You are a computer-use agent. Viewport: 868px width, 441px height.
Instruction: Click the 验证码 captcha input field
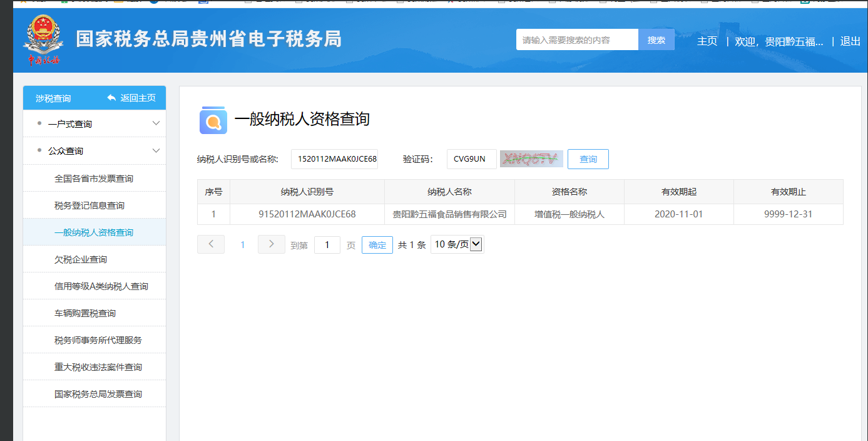click(x=471, y=159)
